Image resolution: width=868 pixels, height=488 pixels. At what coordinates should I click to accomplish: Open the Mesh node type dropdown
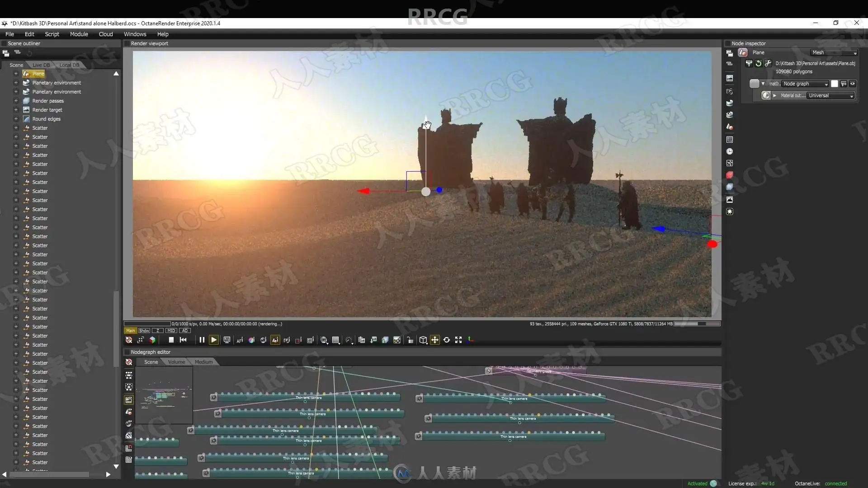[x=834, y=52]
